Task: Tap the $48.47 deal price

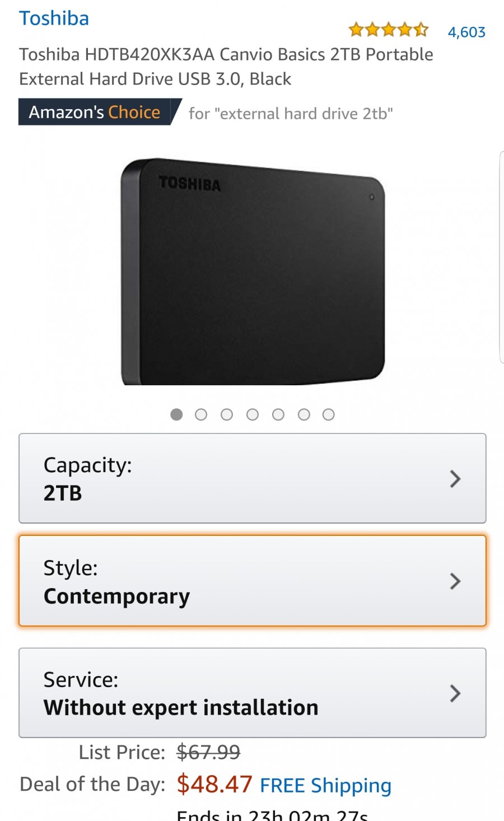Action: click(x=214, y=784)
